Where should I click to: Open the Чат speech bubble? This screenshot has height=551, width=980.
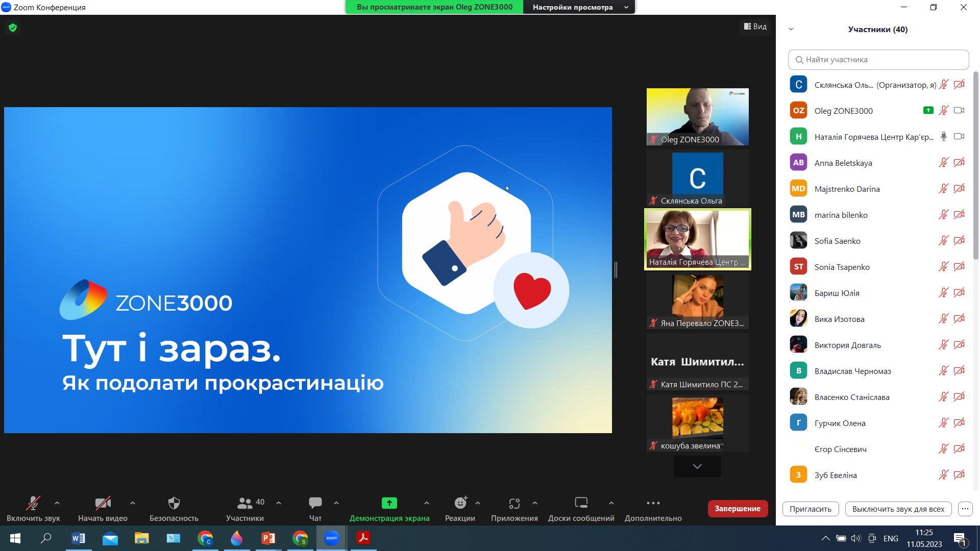[x=315, y=503]
